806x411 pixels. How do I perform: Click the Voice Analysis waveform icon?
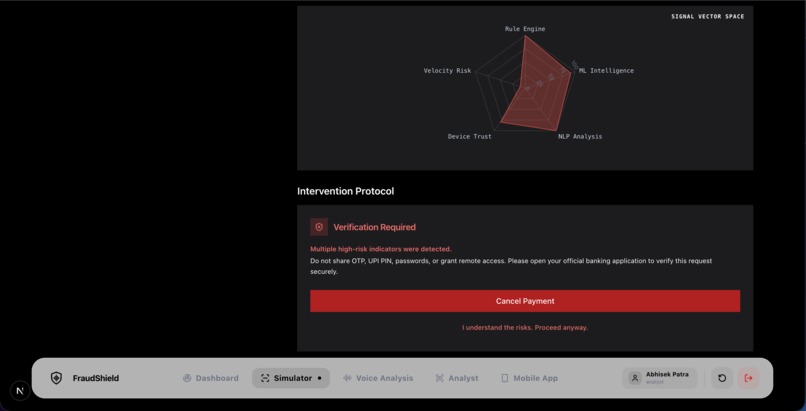point(347,378)
